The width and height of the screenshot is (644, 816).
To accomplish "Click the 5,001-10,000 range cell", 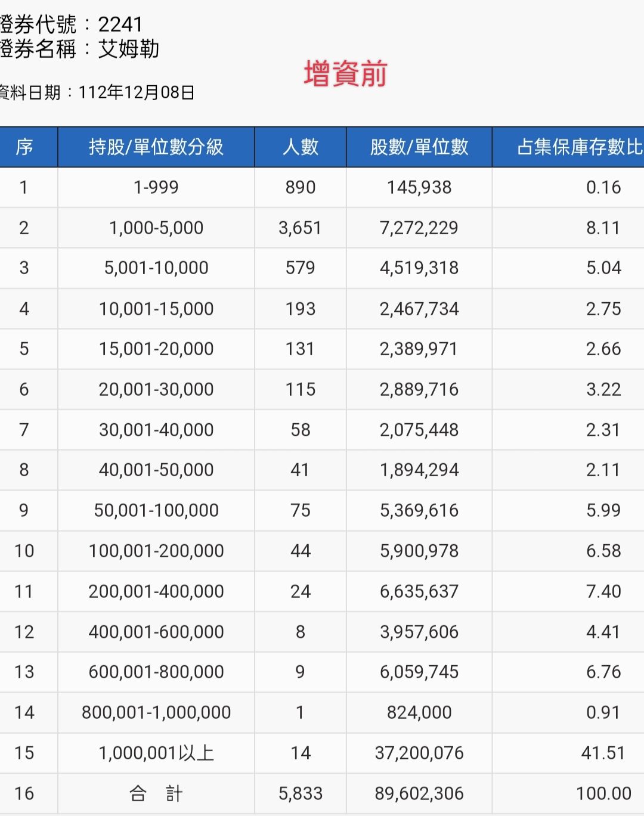I will click(x=155, y=268).
